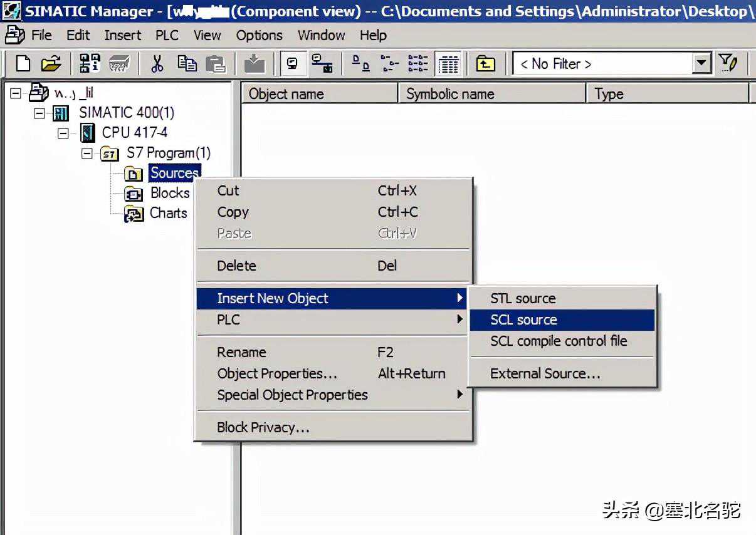Collapse the SIMATIC 400(1) tree node
Viewport: 756px width, 535px height.
39,113
